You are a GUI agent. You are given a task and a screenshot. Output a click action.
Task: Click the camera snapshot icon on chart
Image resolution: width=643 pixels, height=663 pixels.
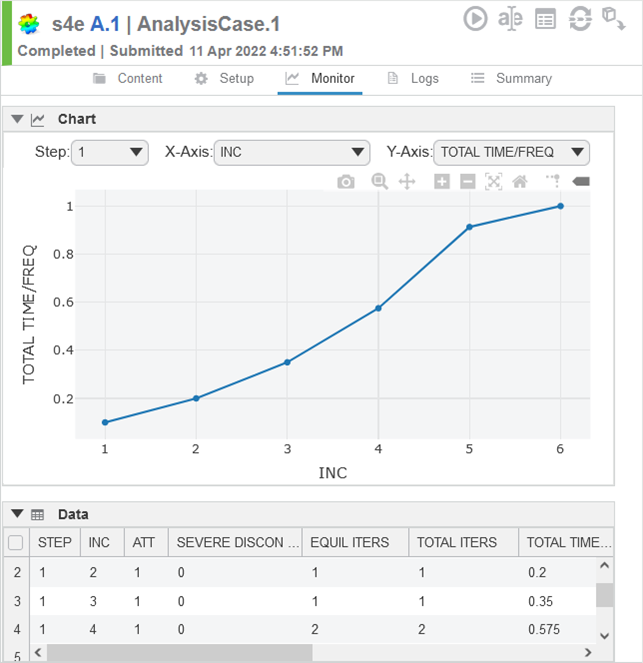345,182
